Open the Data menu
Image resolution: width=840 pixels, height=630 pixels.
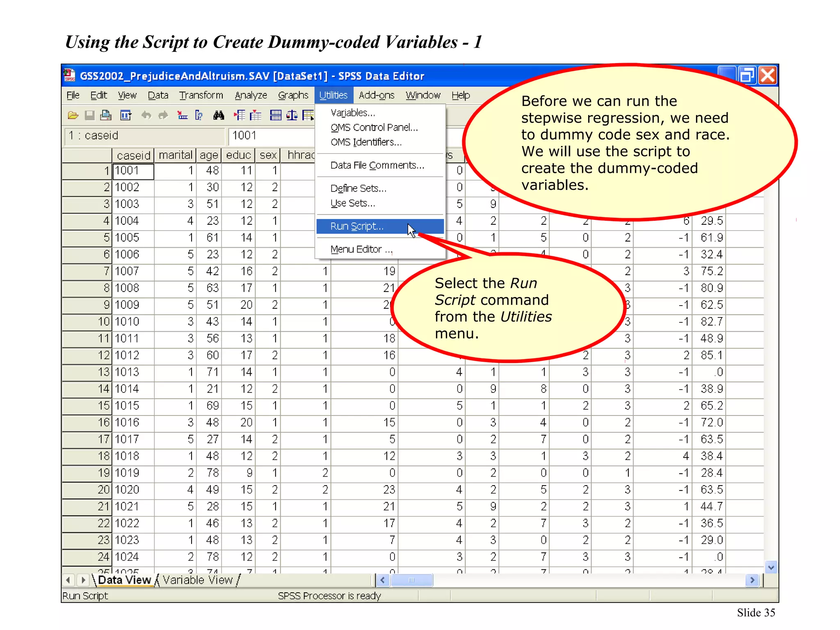click(x=158, y=96)
